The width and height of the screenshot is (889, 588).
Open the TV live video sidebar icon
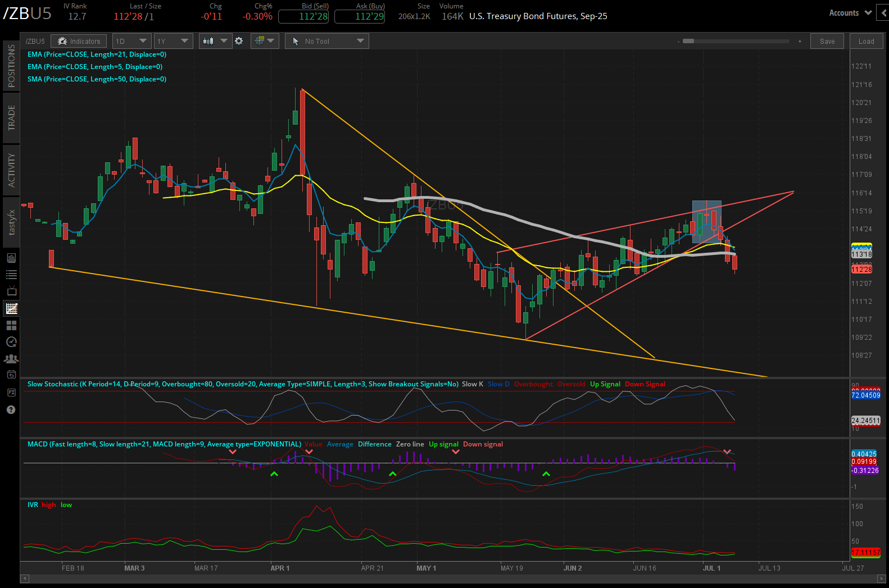click(x=11, y=291)
